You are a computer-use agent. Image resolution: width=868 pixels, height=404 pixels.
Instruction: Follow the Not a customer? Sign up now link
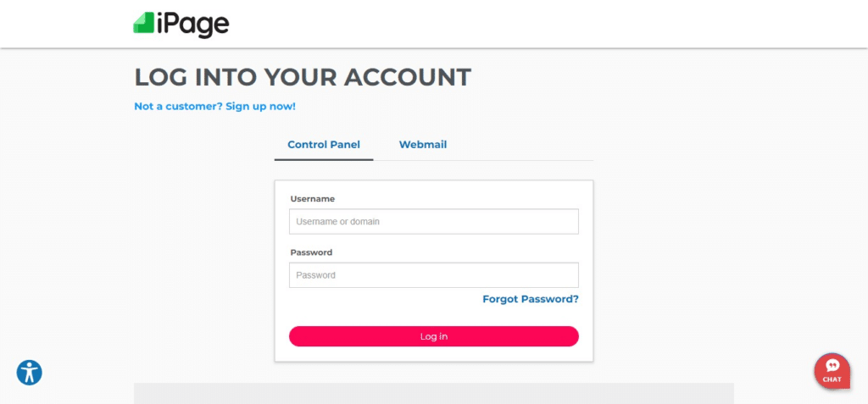click(214, 106)
